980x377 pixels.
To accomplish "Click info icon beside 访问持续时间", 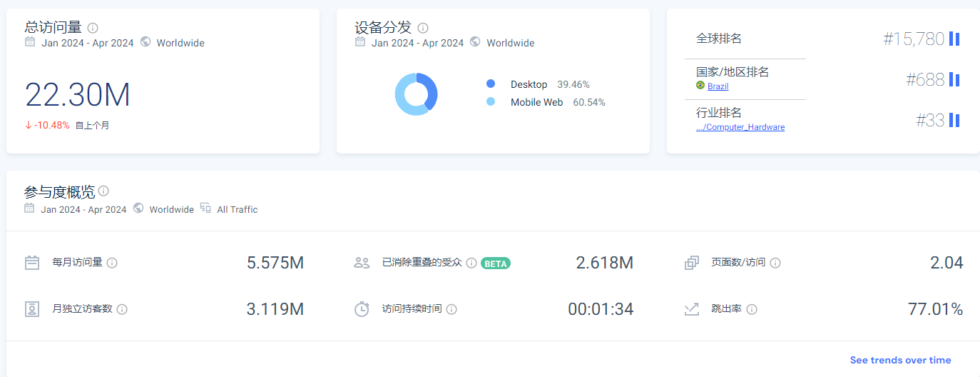I will (451, 309).
